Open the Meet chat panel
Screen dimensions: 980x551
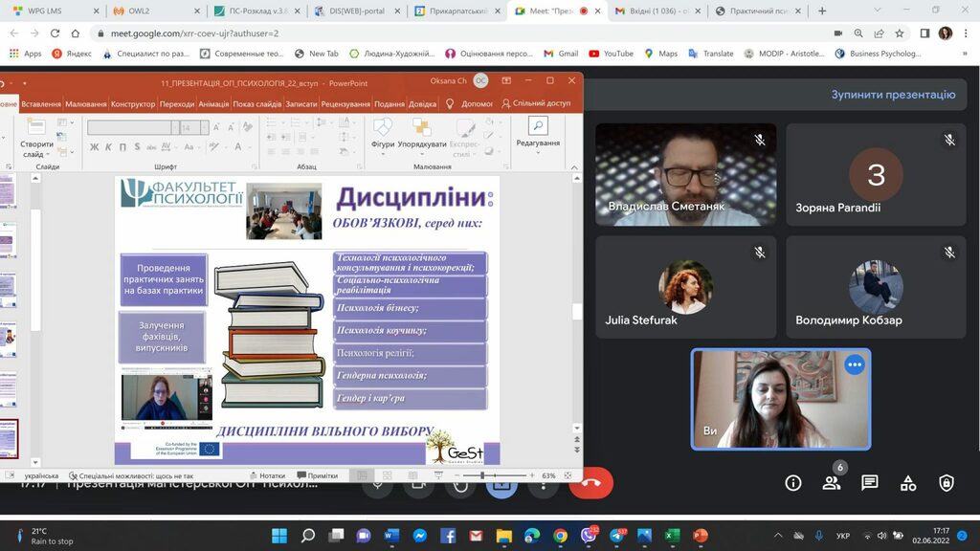tap(869, 483)
